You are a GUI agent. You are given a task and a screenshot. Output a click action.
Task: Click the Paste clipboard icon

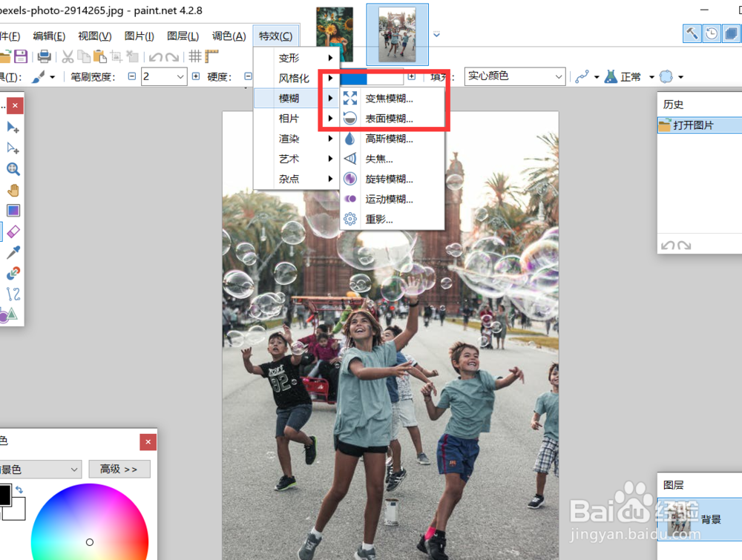pos(100,57)
